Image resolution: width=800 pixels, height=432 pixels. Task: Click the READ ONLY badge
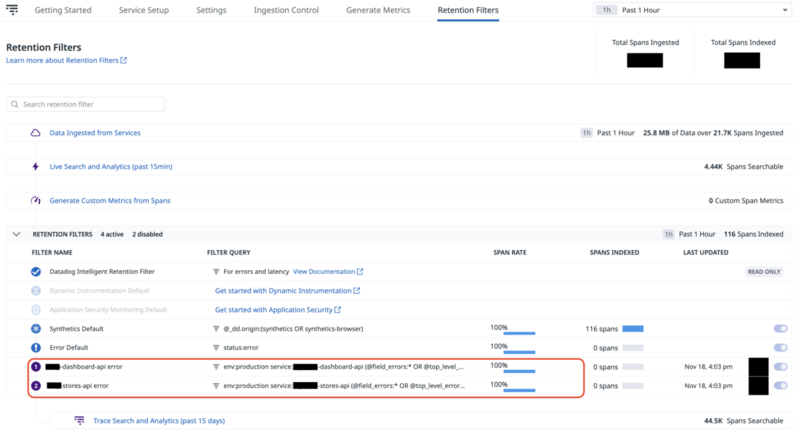pos(764,271)
